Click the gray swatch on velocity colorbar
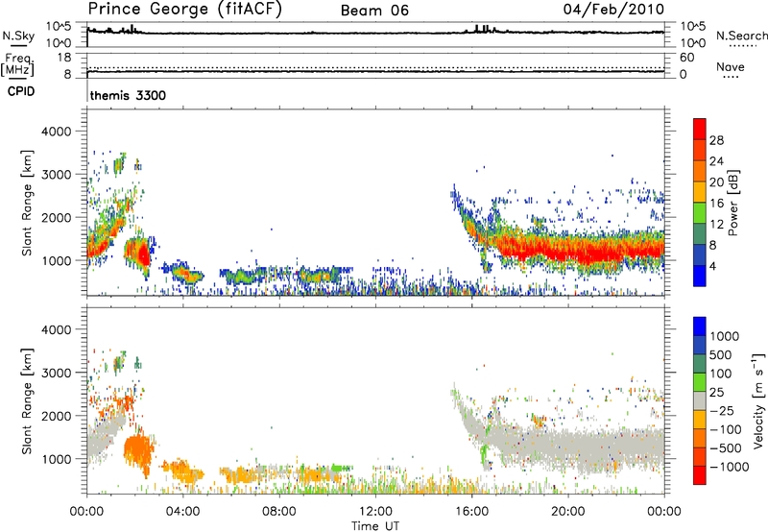The height and width of the screenshot is (532, 768). pos(700,400)
